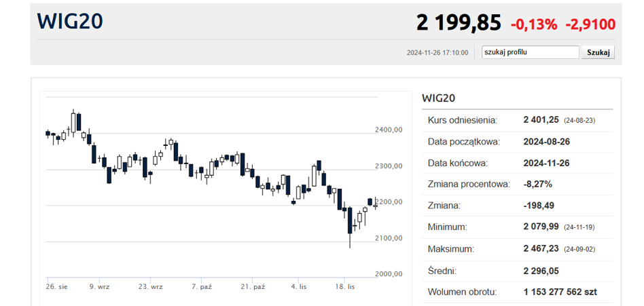
Task: Click the WIG20 heading above the data table
Action: point(438,98)
